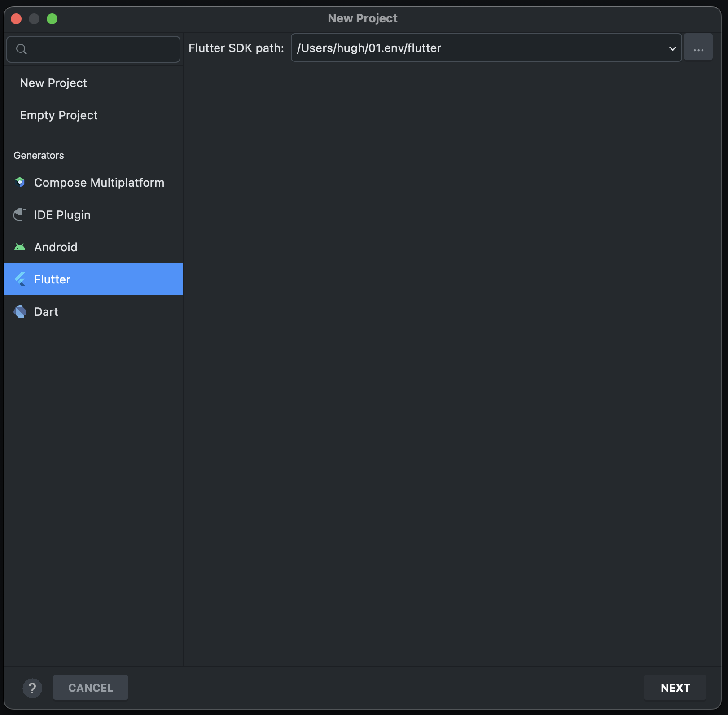Click the Flutter logo icon
This screenshot has height=715, width=728.
(x=20, y=279)
